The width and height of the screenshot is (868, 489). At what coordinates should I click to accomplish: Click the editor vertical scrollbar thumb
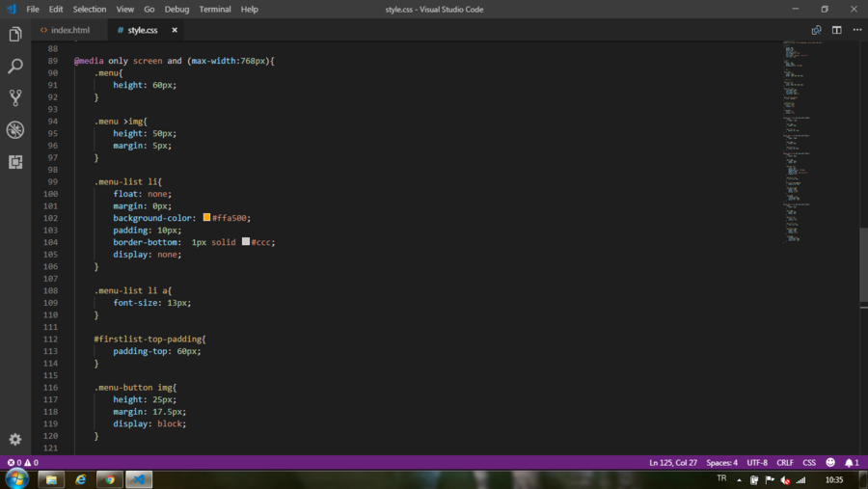(x=863, y=267)
